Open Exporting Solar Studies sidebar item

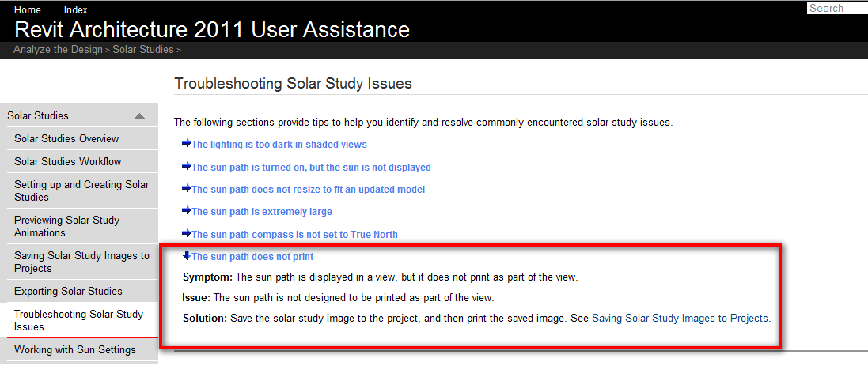coord(68,292)
